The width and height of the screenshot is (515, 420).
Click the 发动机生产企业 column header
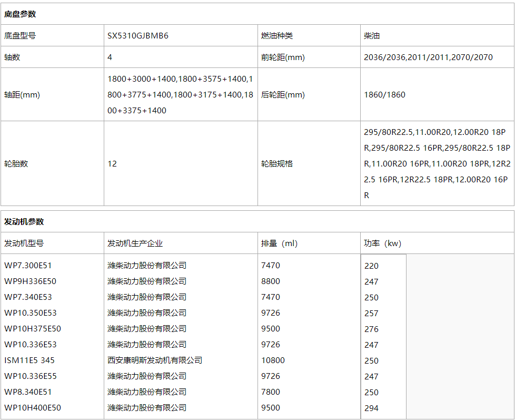coord(135,243)
